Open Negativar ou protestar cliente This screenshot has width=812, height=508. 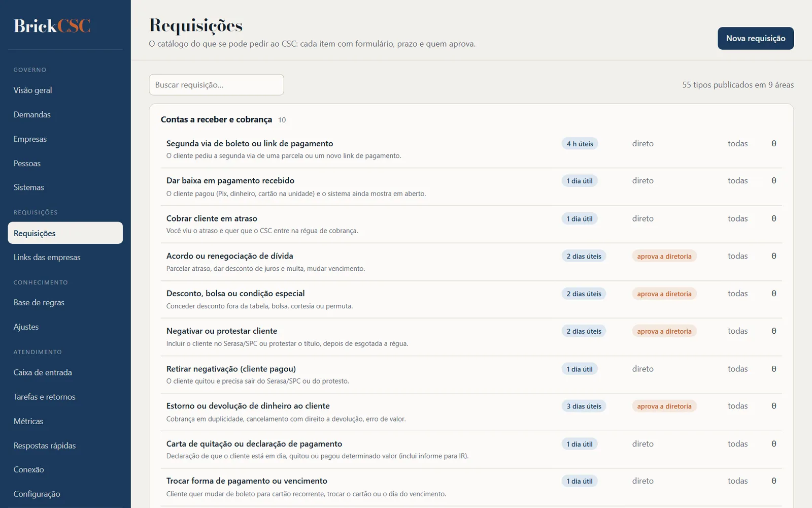(471, 337)
